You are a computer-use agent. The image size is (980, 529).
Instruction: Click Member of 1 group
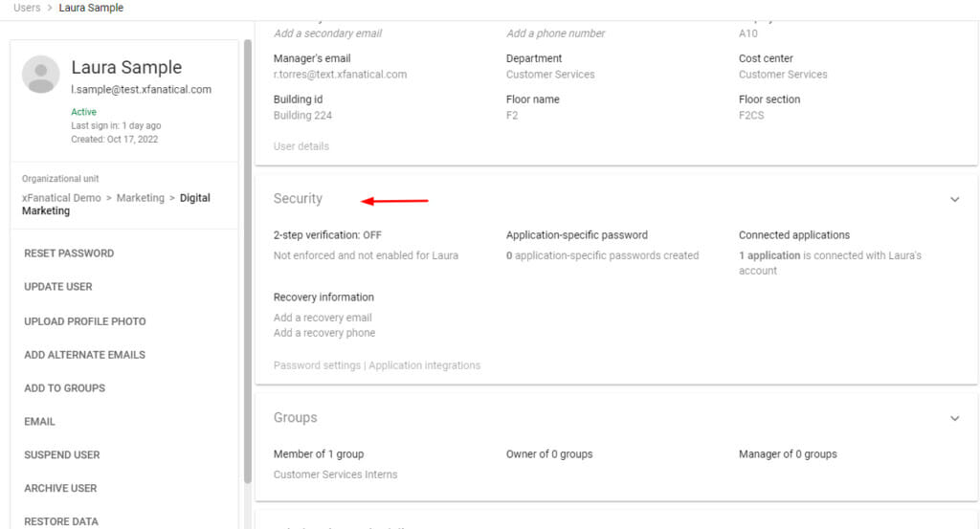tap(319, 454)
